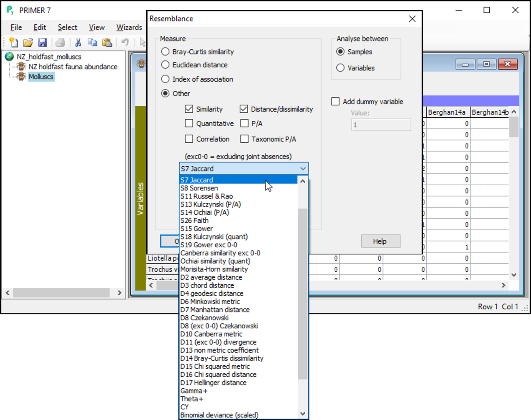Collapse the S7 Jaccard combo box arrow
531x420 pixels.
303,169
